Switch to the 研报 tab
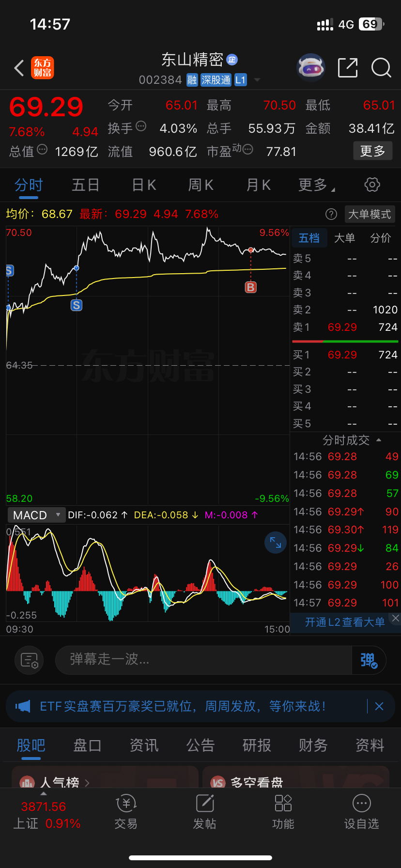 tap(257, 745)
